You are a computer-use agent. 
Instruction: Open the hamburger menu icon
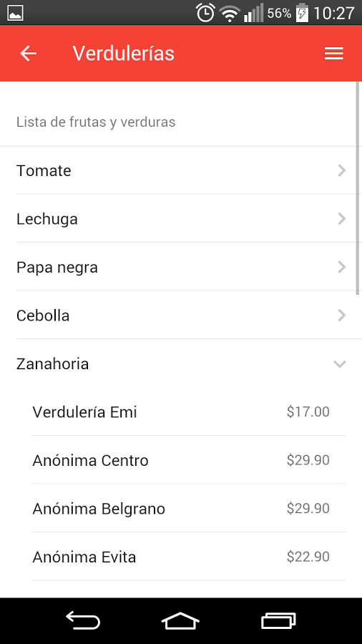click(x=333, y=54)
